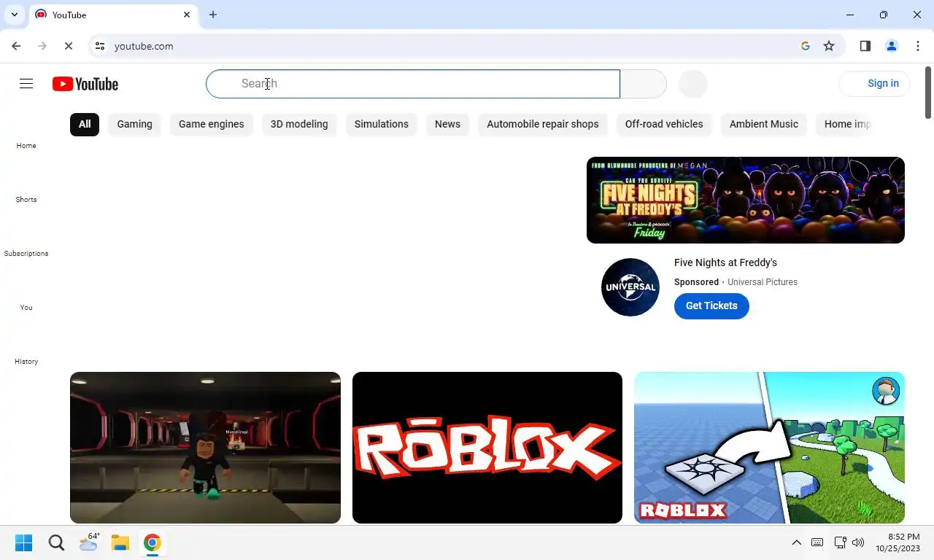Open History in the sidebar
The height and width of the screenshot is (560, 934).
26,361
